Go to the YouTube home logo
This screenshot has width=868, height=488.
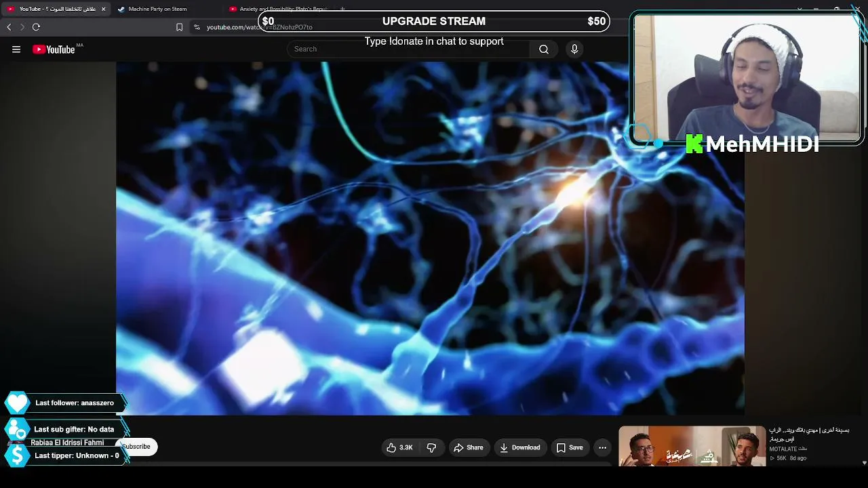point(54,49)
